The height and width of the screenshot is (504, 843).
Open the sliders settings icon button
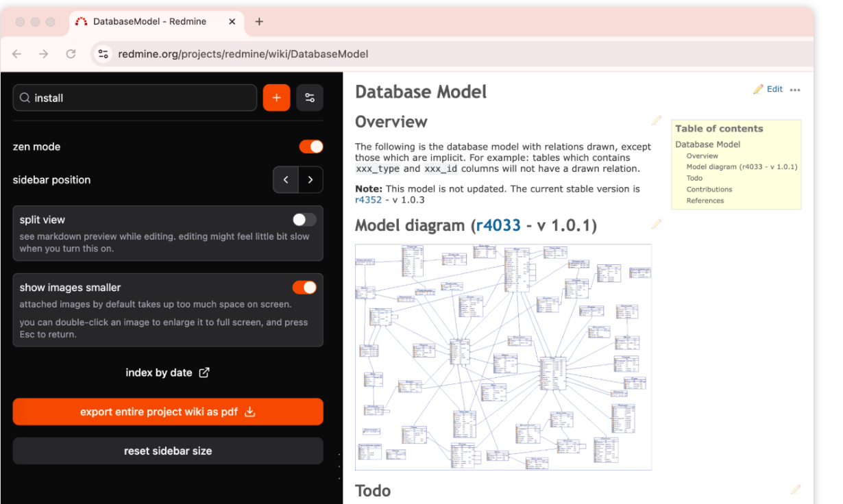[x=310, y=98]
